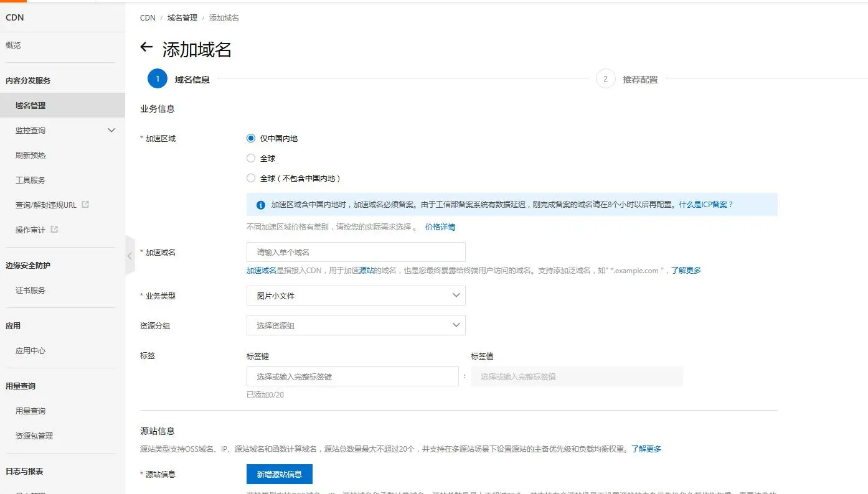Click step 1 circle 域名信息
The height and width of the screenshot is (494, 868).
coord(158,79)
